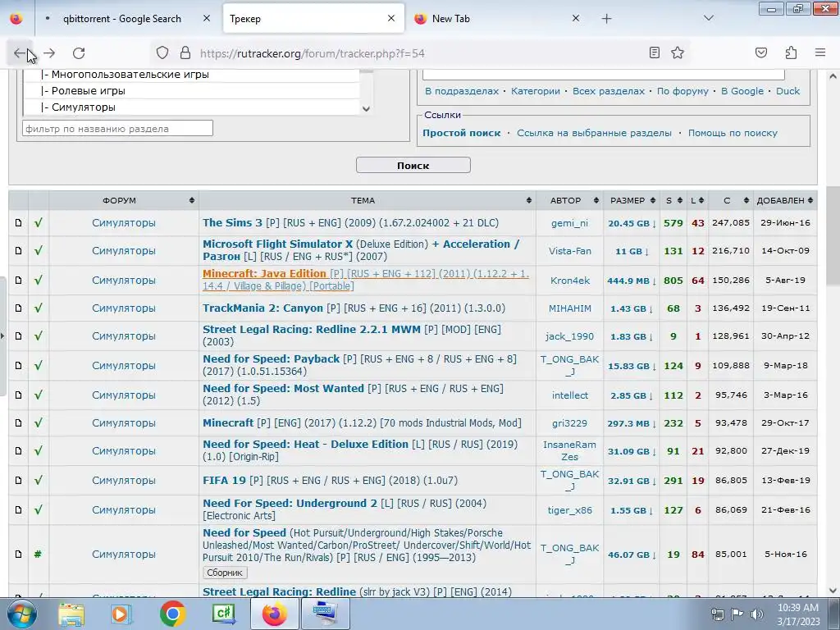Toggle reader view icon in address bar
Image resolution: width=840 pixels, height=630 pixels.
pos(654,52)
